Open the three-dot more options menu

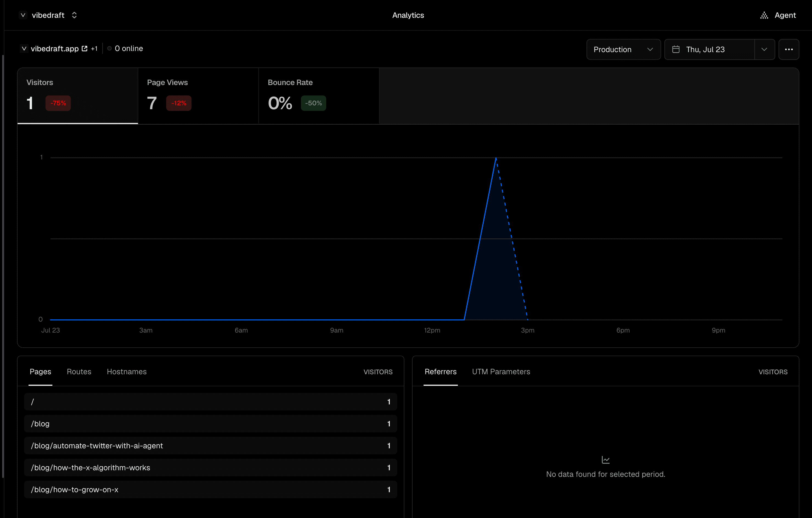(x=789, y=50)
